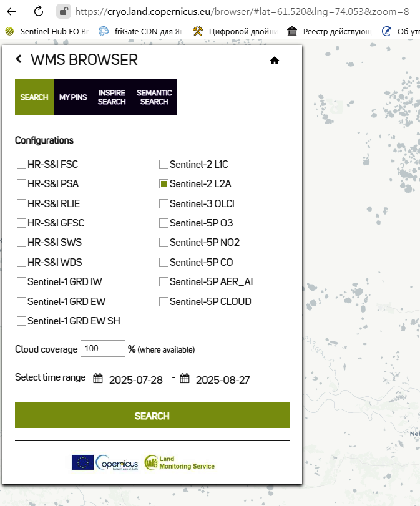Tick the Sentinel-5P CLOUD checkbox
This screenshot has height=506, width=420.
[164, 302]
